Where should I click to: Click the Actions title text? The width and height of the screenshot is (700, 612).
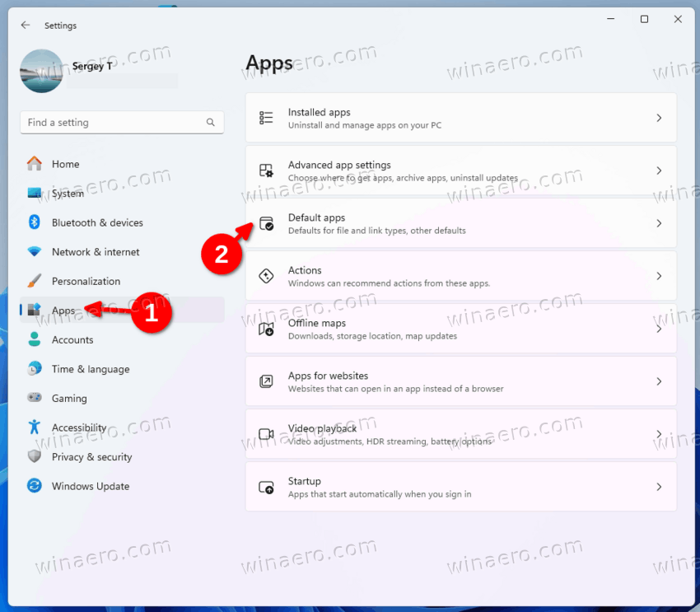pyautogui.click(x=305, y=270)
